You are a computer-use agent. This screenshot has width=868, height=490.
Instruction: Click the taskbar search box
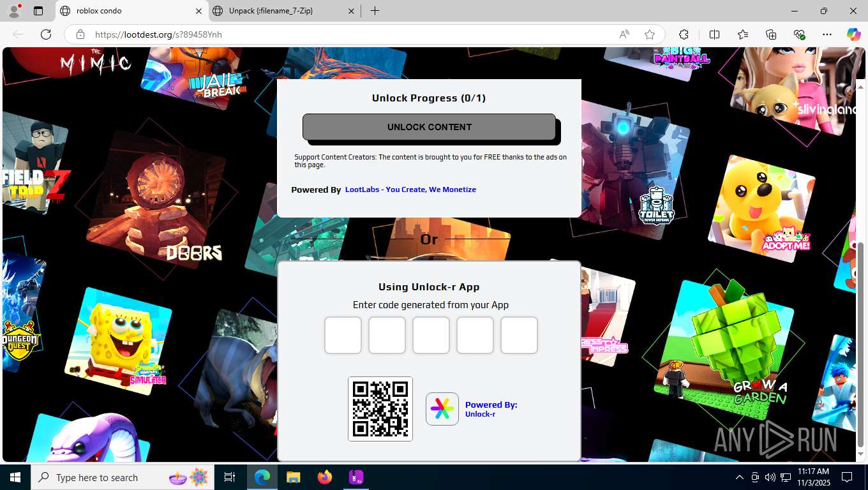[123, 477]
